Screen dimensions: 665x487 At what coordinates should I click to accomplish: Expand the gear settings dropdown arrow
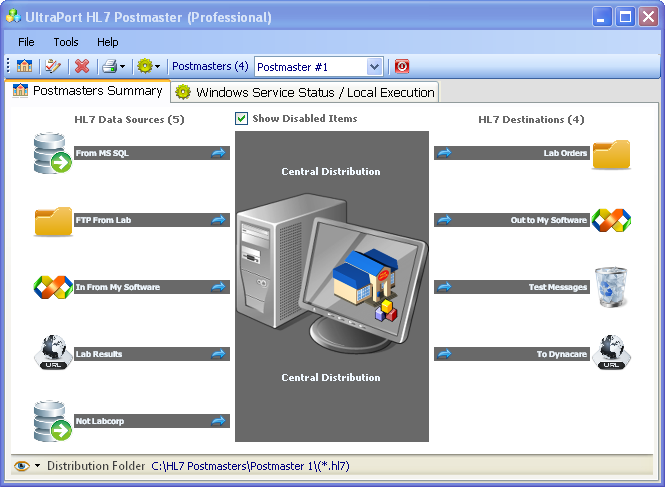coord(158,67)
